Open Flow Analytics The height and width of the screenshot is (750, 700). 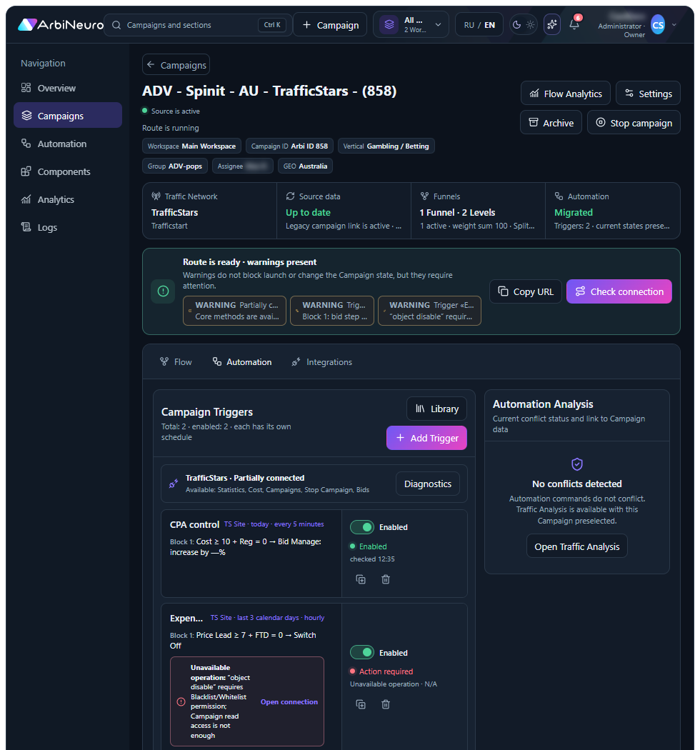566,94
